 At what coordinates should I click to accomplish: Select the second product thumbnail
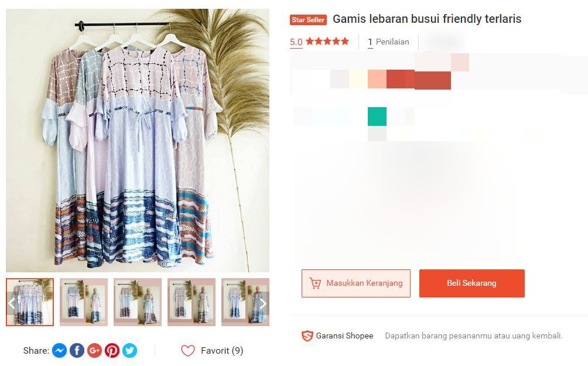tap(84, 302)
